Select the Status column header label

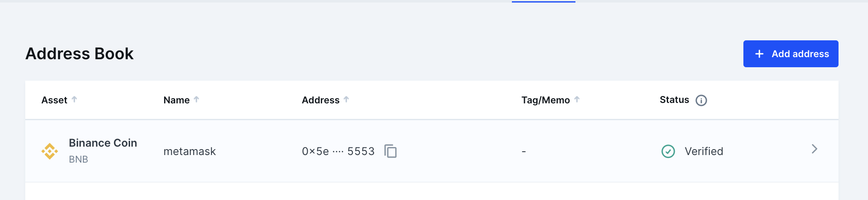coord(674,100)
